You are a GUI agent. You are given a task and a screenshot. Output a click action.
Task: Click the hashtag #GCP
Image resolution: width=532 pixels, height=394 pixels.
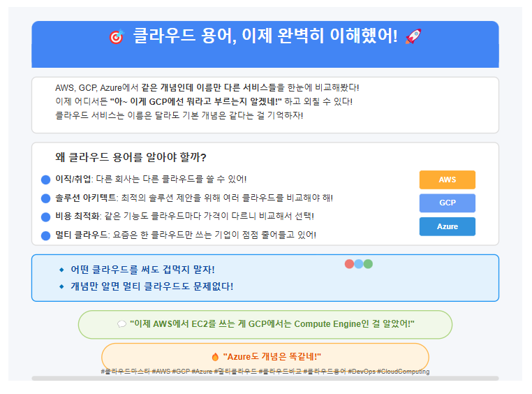(181, 372)
